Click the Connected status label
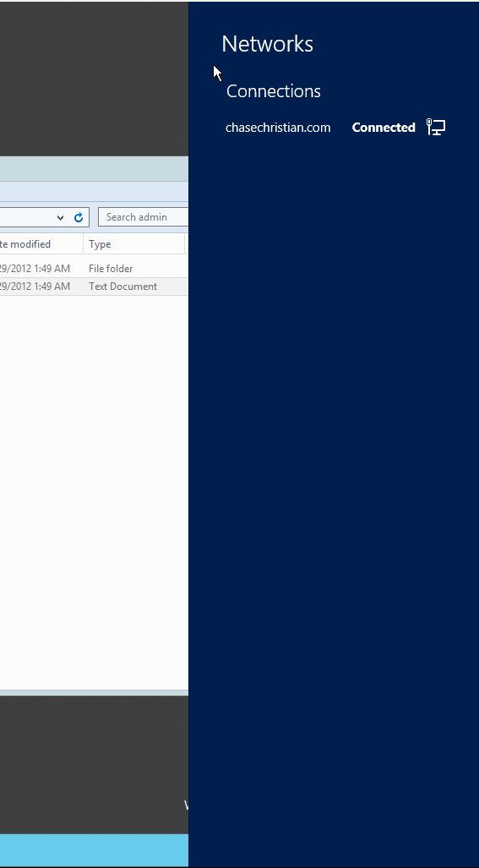Viewport: 479px width, 868px height. [x=384, y=128]
